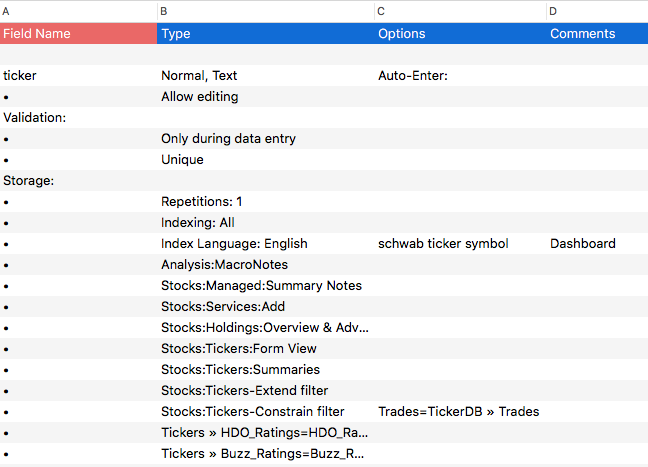The width and height of the screenshot is (648, 467).
Task: Select the Normal, Text cell
Action: (x=266, y=76)
